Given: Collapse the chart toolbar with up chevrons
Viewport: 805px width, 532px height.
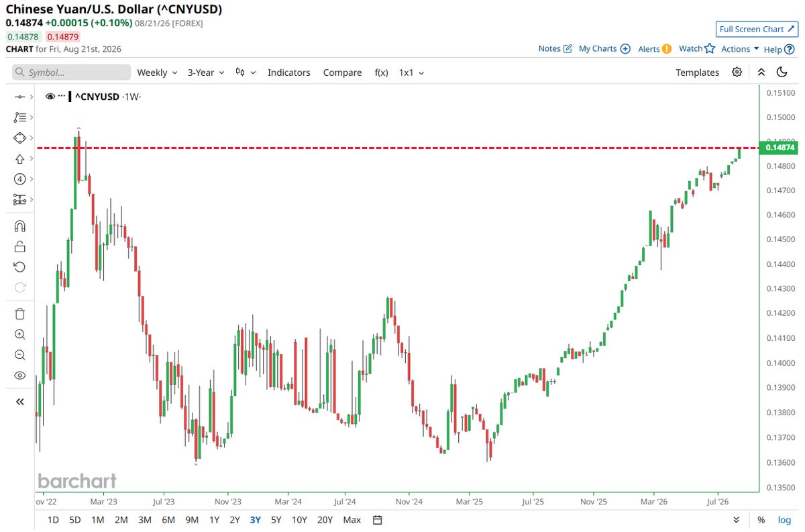Looking at the screenshot, I should click(x=761, y=72).
